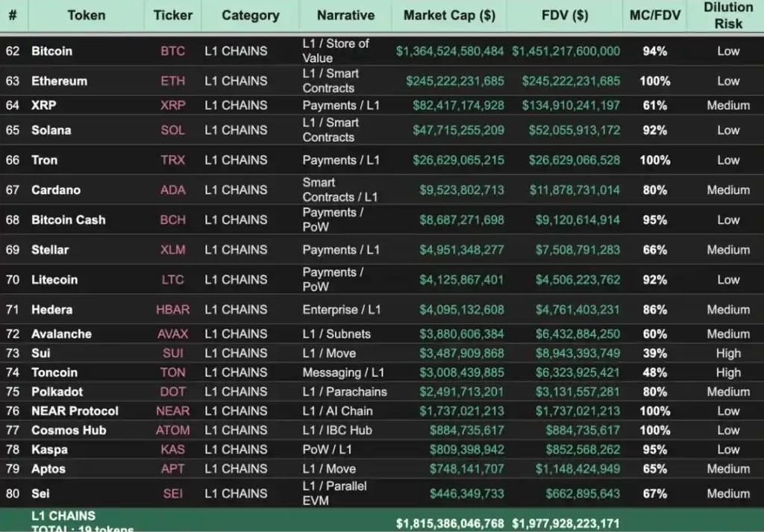Select the Category column header
The width and height of the screenshot is (764, 532).
click(251, 16)
